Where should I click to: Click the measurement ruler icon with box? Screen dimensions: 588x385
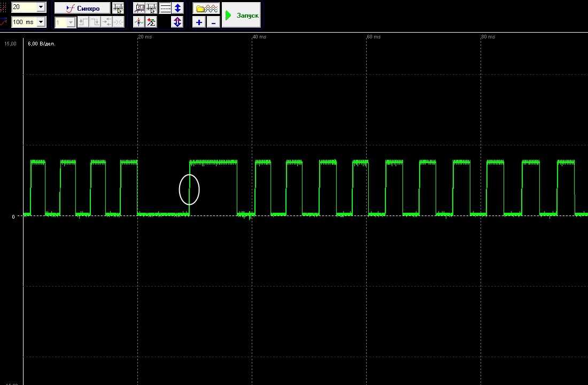click(140, 9)
